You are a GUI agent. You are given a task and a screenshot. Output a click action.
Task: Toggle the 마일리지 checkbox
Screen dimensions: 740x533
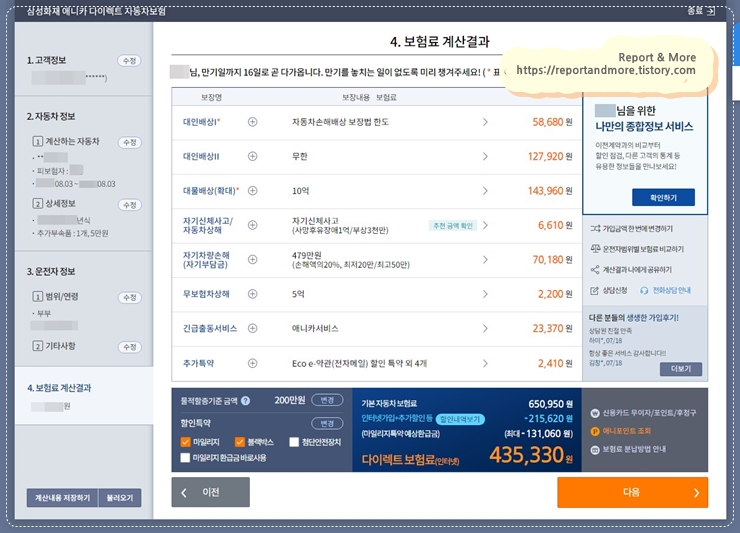pyautogui.click(x=185, y=442)
